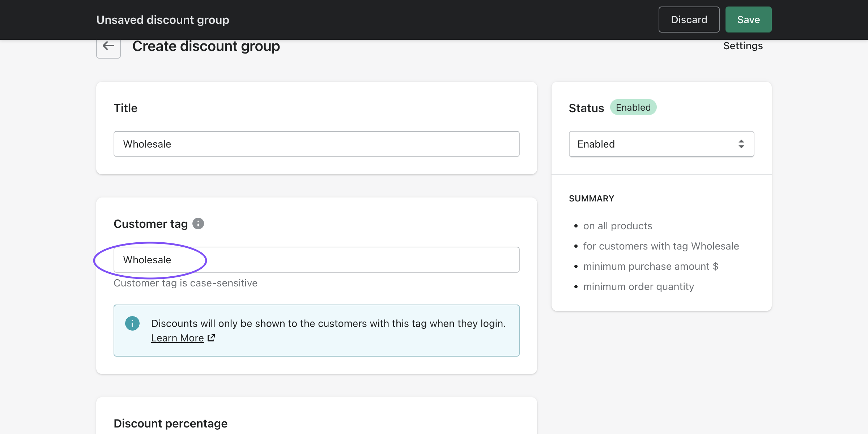The height and width of the screenshot is (434, 868).
Task: Click the Create discount group heading
Action: (206, 46)
